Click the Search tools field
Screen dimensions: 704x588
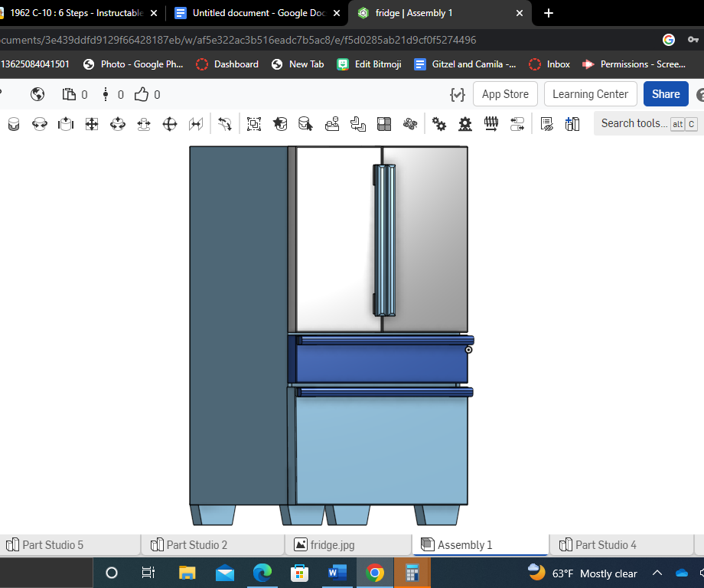(634, 123)
